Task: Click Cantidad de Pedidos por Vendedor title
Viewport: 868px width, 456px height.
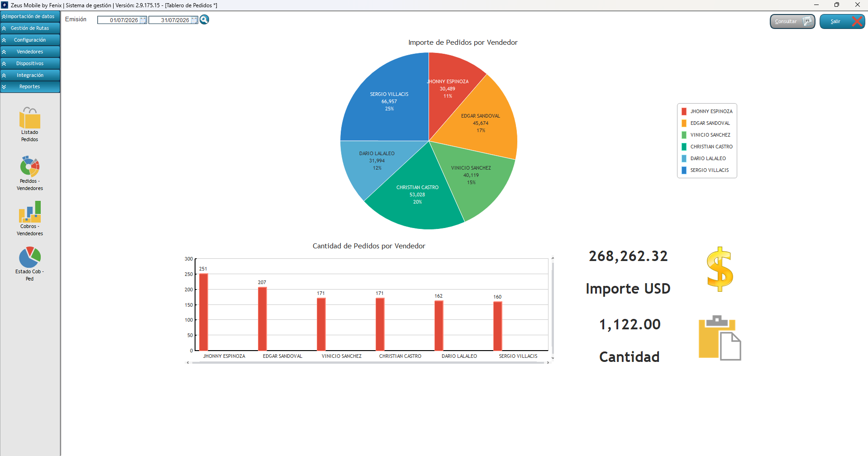Action: point(369,246)
